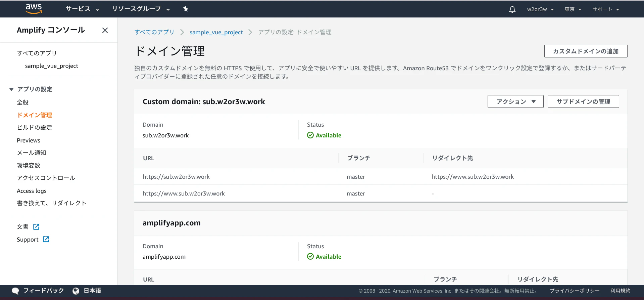Click the https://www.sub.w2or3w.work URL in the URL column
644x300 pixels.
[184, 194]
